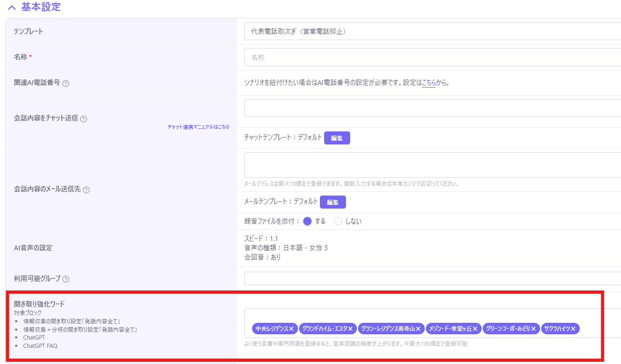Remove the 中央レジデンス tag

[292, 329]
